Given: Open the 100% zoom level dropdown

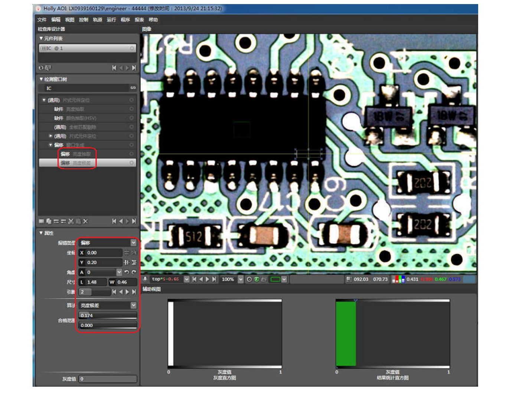Looking at the screenshot, I should coord(241,279).
